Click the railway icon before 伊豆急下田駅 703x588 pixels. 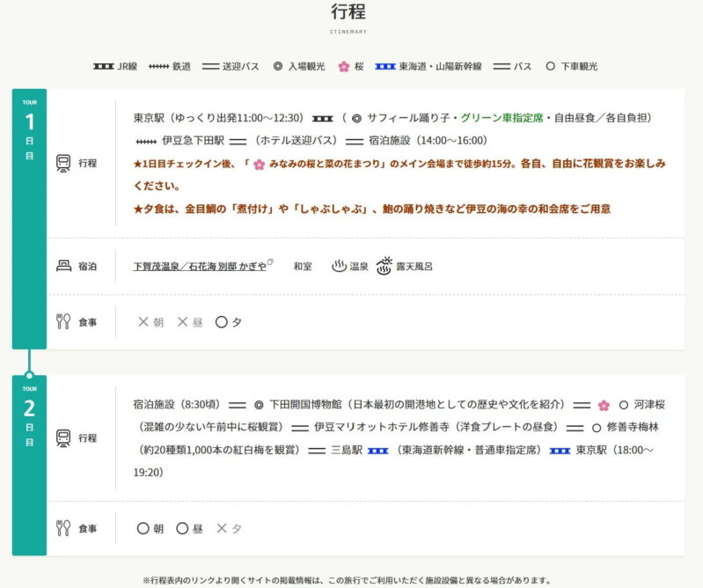click(x=146, y=142)
